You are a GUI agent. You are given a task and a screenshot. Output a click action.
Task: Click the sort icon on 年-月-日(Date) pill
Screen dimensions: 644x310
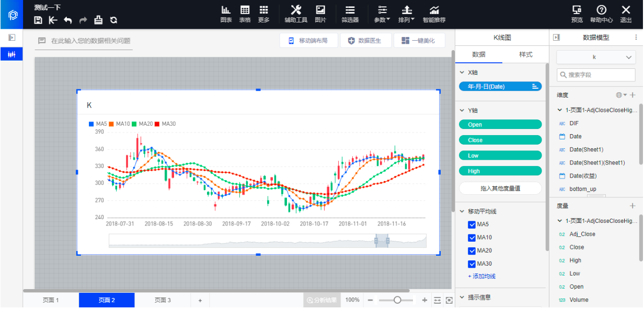pos(535,87)
